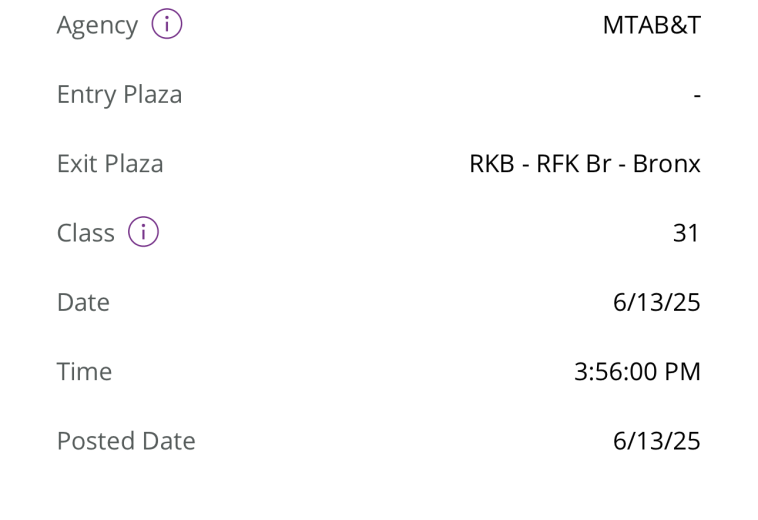Click the MTAB&T agency value
The height and width of the screenshot is (520, 758).
(x=652, y=25)
